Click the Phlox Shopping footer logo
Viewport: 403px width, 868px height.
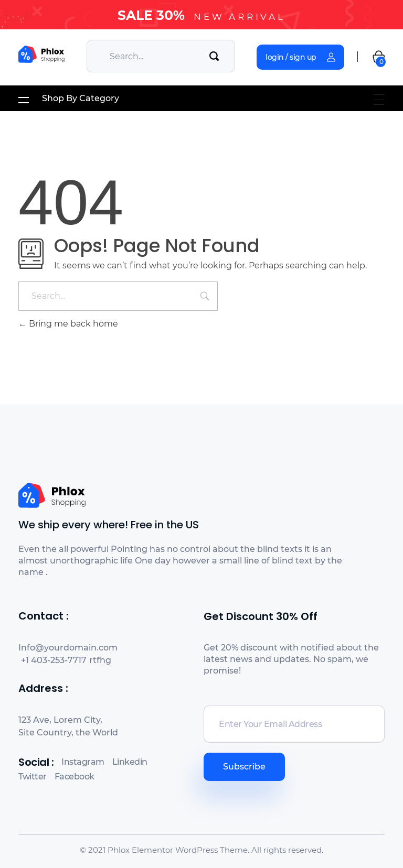coord(52,495)
